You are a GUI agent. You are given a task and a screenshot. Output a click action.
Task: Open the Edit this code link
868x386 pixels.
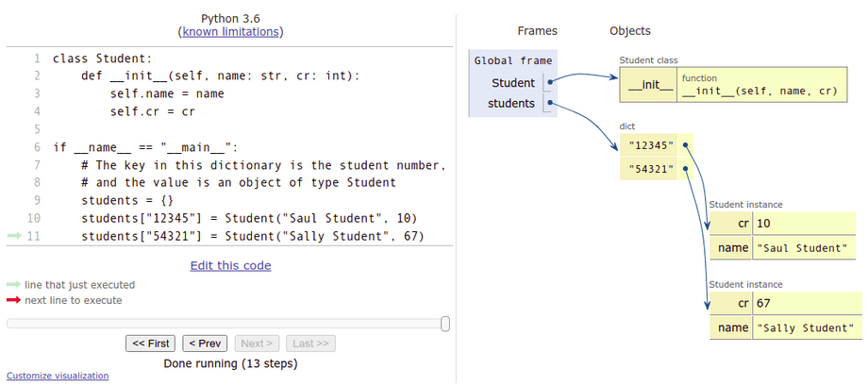[230, 265]
